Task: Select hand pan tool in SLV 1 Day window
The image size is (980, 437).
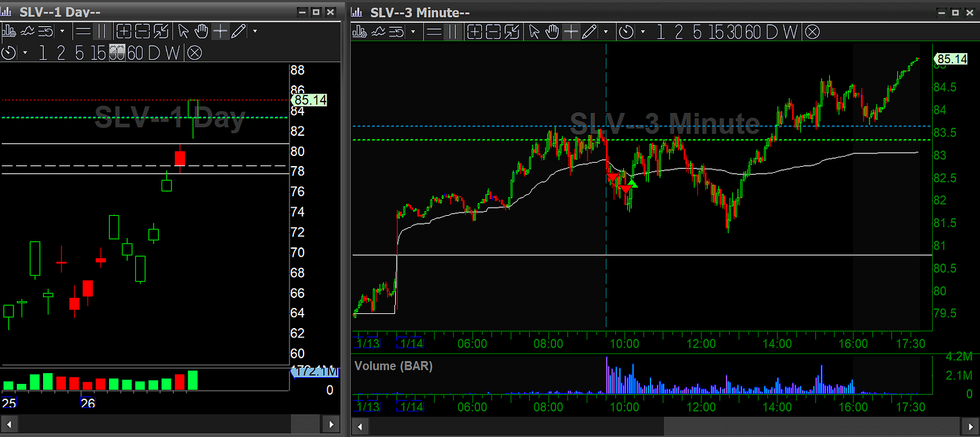Action: coord(201,31)
